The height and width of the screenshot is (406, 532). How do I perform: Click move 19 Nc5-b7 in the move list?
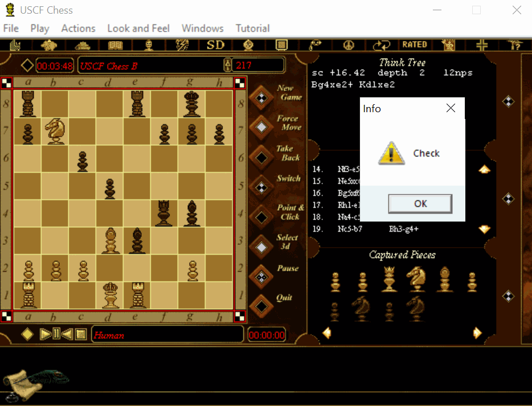coord(350,229)
